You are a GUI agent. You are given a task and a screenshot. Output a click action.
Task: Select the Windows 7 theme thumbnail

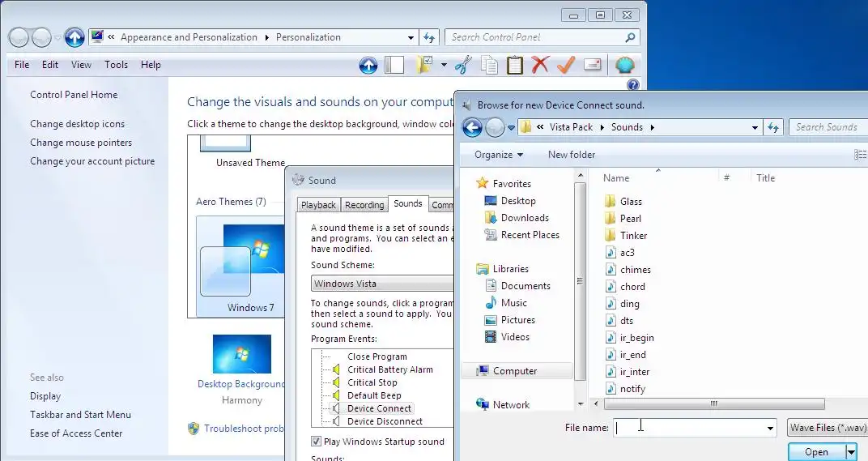coord(240,267)
